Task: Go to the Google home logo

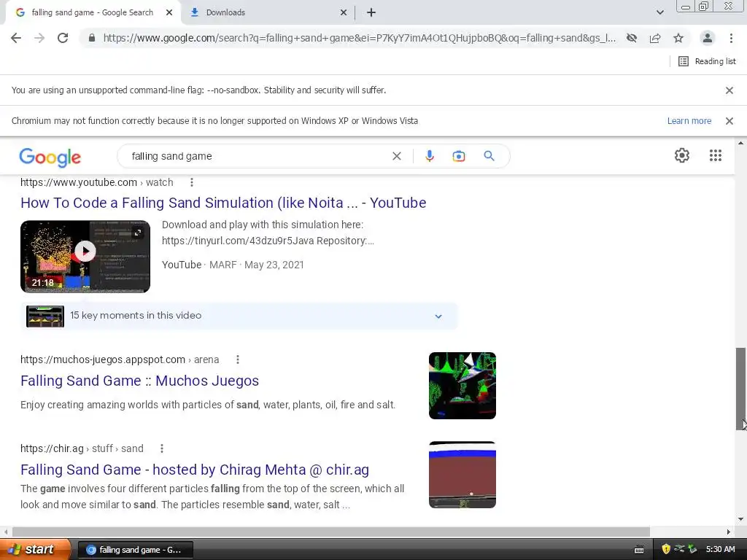Action: coord(50,157)
